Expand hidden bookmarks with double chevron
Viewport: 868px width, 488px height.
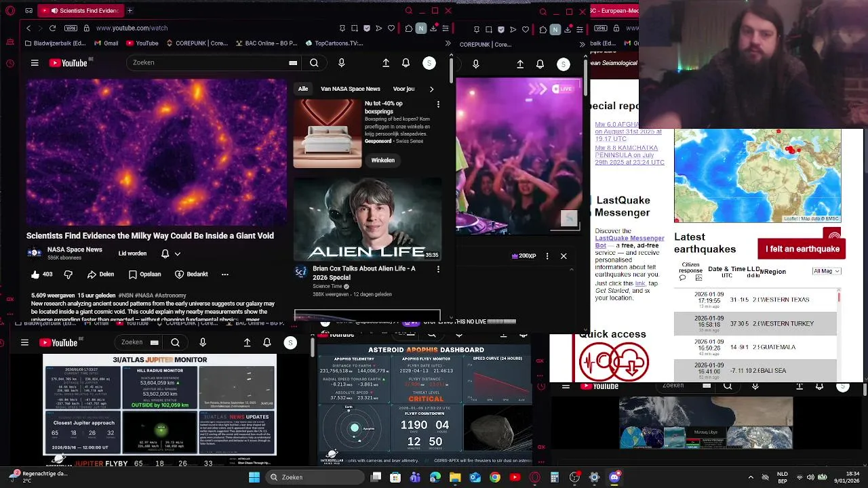coord(448,43)
